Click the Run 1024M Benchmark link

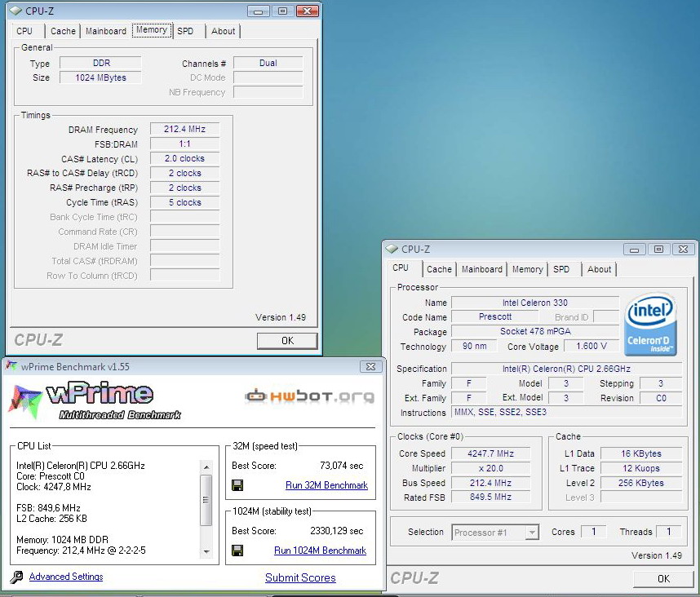(x=320, y=551)
